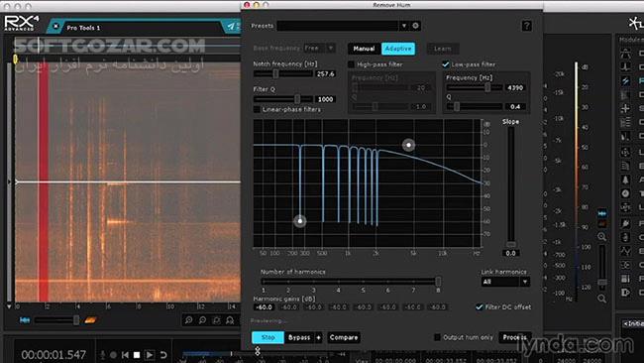Click the rewind-to-start transport button

pos(125,354)
